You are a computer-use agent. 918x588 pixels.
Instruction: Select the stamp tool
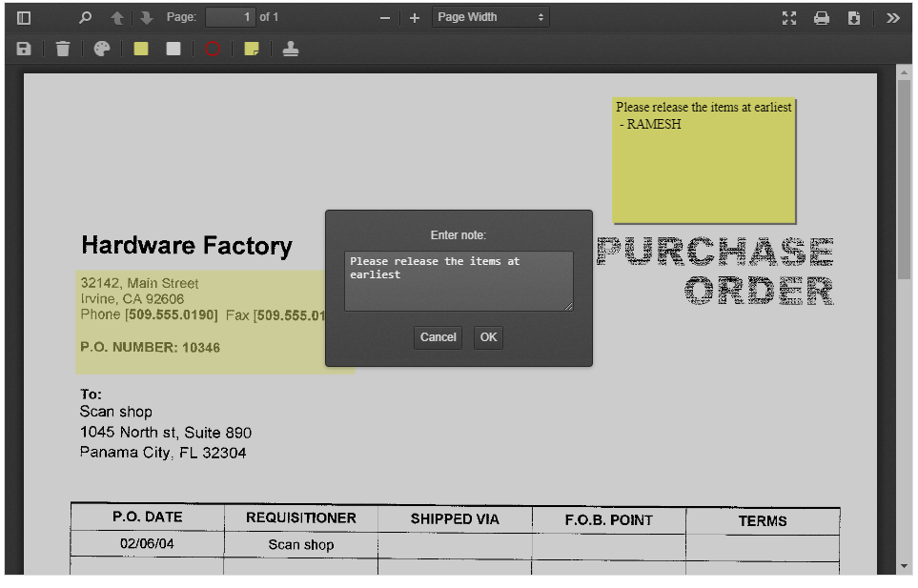pyautogui.click(x=290, y=49)
